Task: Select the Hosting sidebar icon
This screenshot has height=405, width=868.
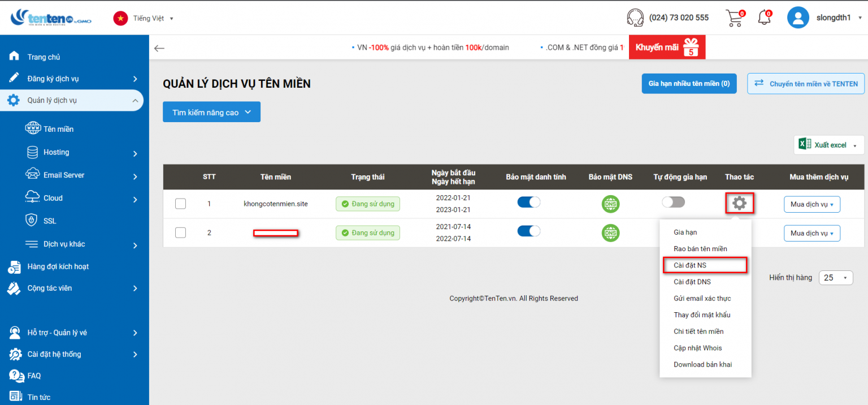Action: click(33, 152)
